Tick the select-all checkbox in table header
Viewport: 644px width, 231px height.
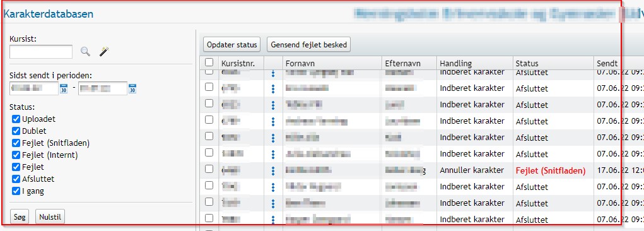209,62
